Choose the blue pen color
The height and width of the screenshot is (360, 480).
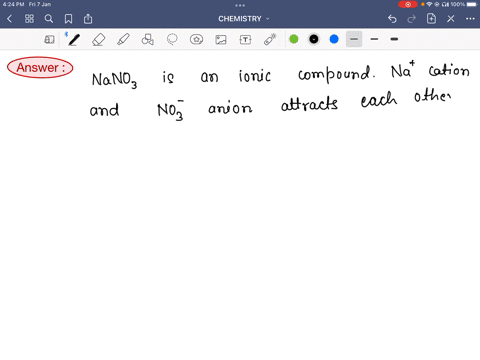pos(334,39)
